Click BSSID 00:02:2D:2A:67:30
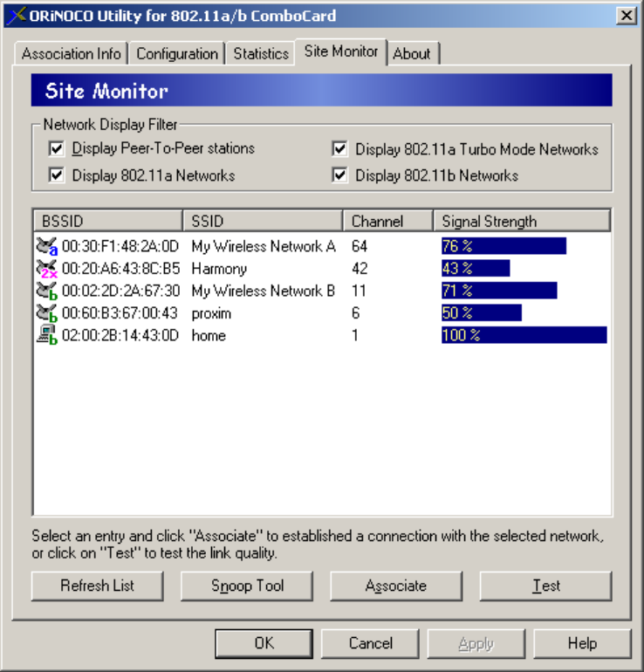 click(120, 291)
